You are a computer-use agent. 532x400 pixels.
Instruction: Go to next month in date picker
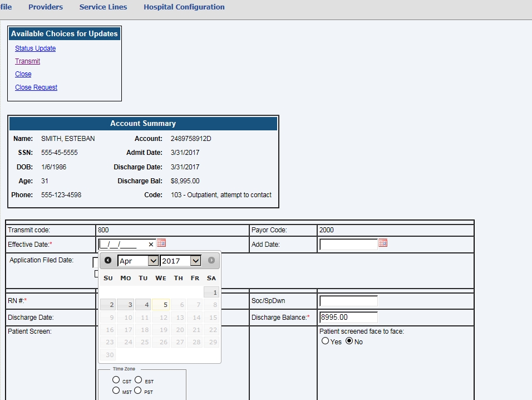click(211, 260)
